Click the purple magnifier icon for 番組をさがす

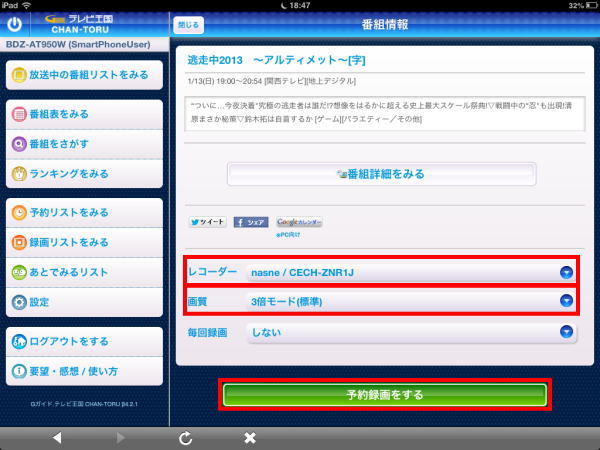coord(19,144)
